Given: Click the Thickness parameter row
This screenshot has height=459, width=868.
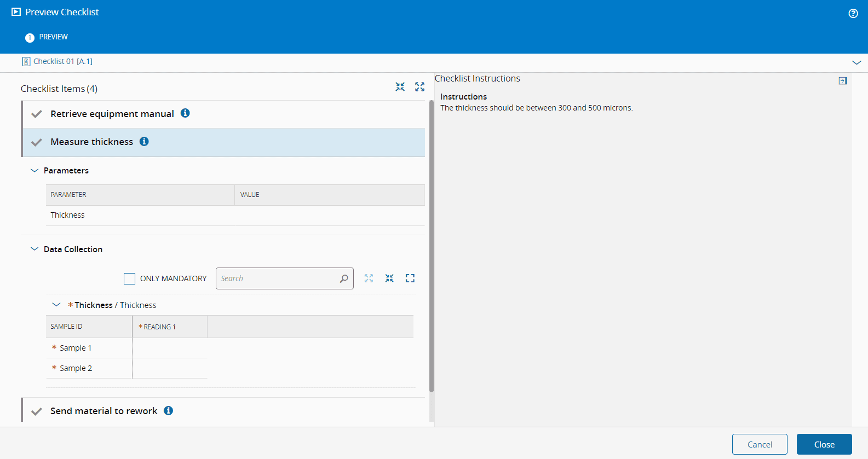Looking at the screenshot, I should [x=235, y=216].
